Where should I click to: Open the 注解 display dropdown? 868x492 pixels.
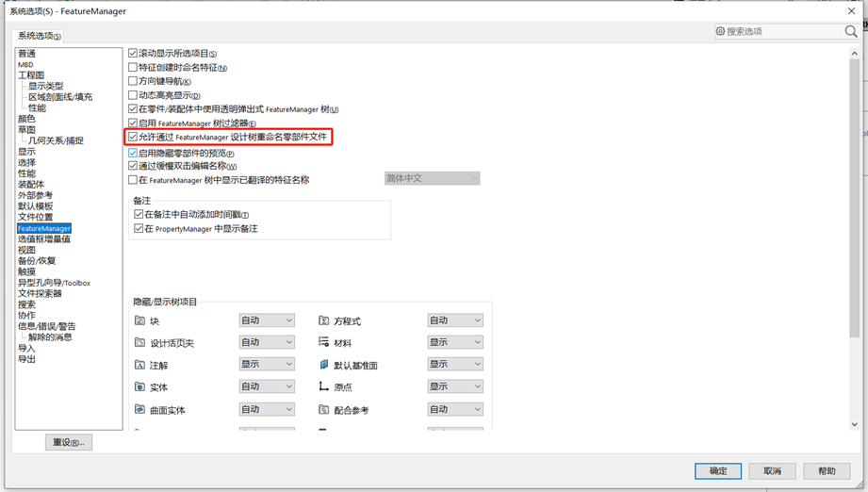(x=267, y=365)
